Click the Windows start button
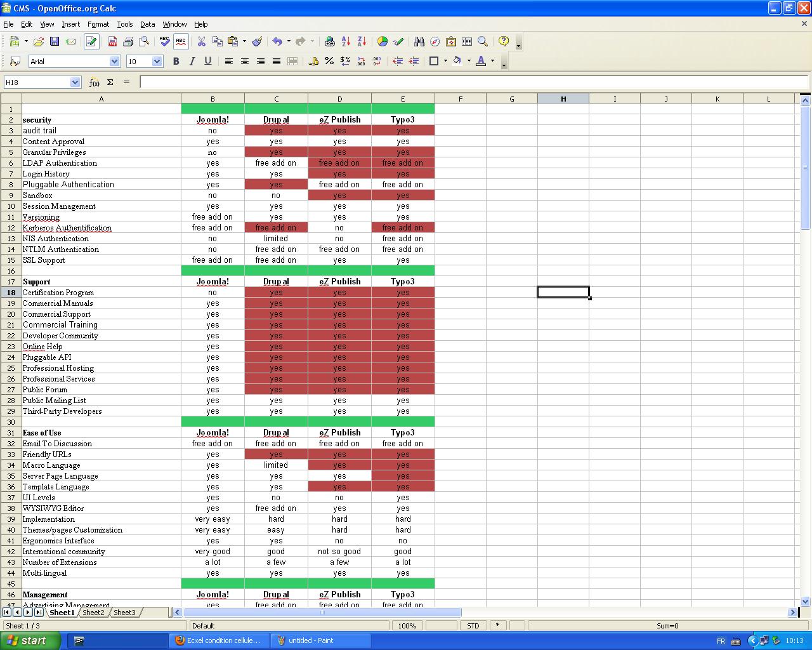This screenshot has width=812, height=650. tap(30, 640)
